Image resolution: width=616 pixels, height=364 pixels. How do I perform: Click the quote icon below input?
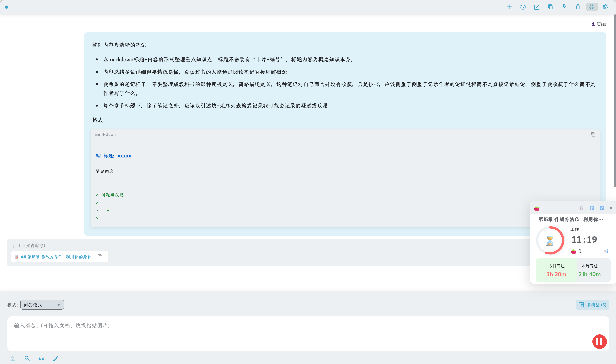[41, 358]
